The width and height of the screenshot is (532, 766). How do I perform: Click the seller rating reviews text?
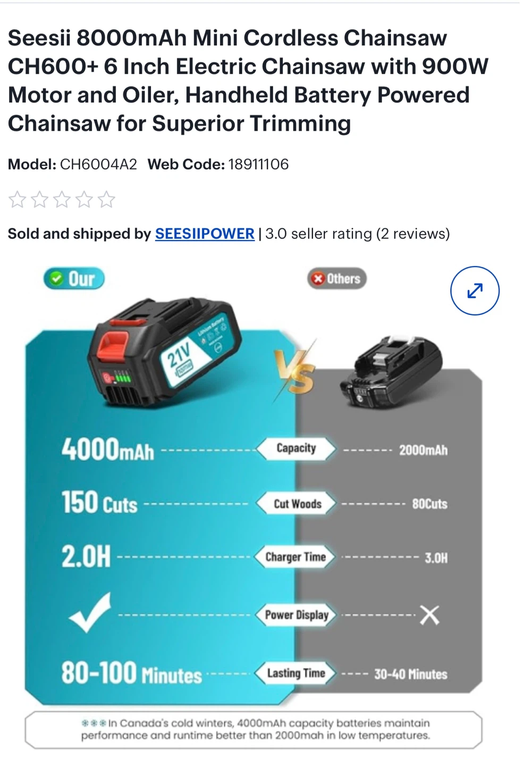[358, 234]
